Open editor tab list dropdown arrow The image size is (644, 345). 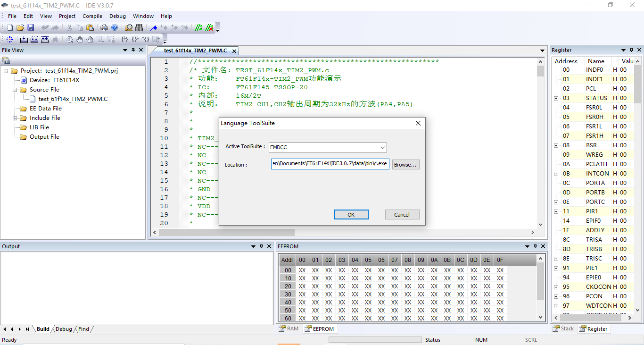543,50
